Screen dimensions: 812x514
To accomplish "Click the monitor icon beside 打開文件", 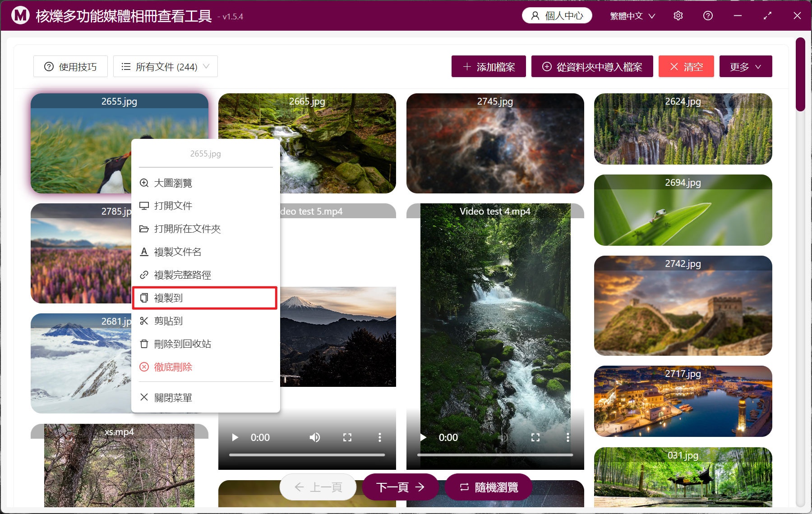I will [x=144, y=206].
